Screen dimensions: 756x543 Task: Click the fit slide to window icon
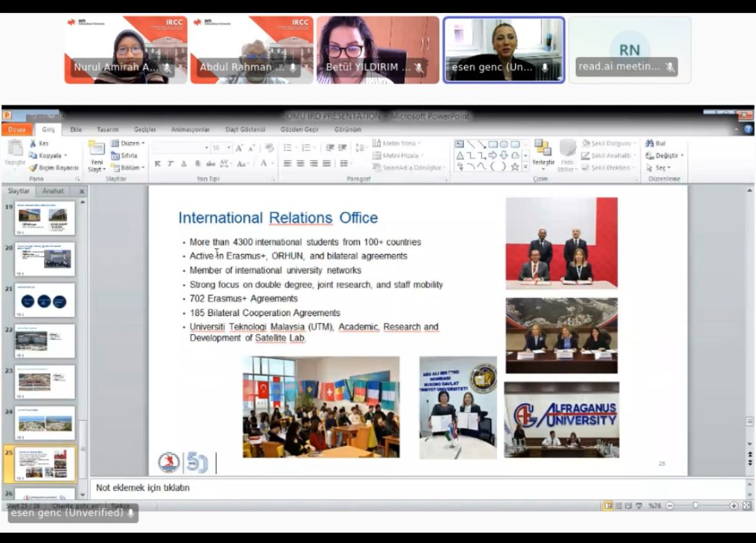(747, 506)
